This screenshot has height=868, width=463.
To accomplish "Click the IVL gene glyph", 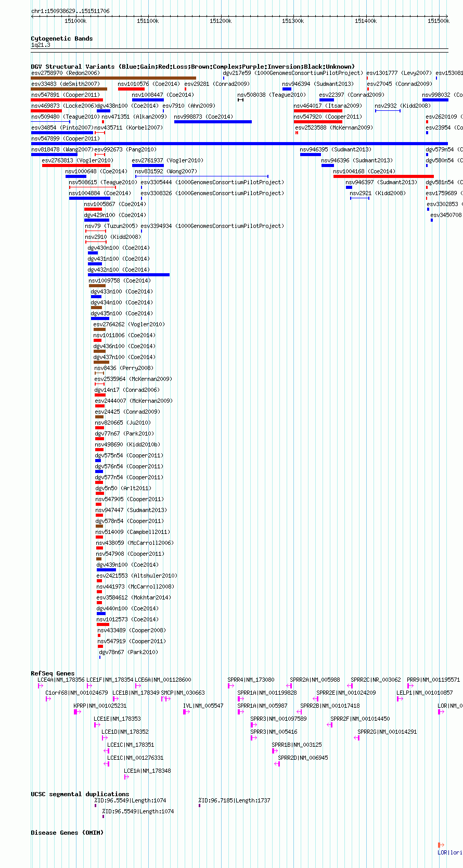I will pyautogui.click(x=186, y=712).
